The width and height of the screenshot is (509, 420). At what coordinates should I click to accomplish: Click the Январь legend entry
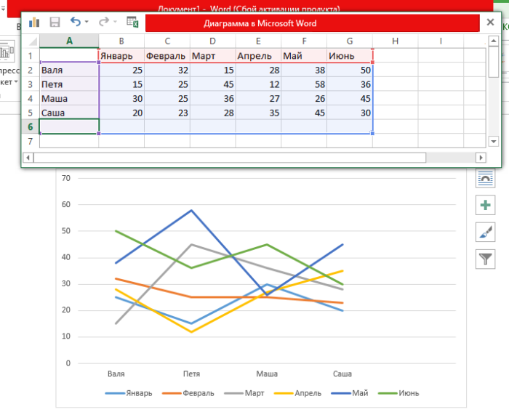129,393
